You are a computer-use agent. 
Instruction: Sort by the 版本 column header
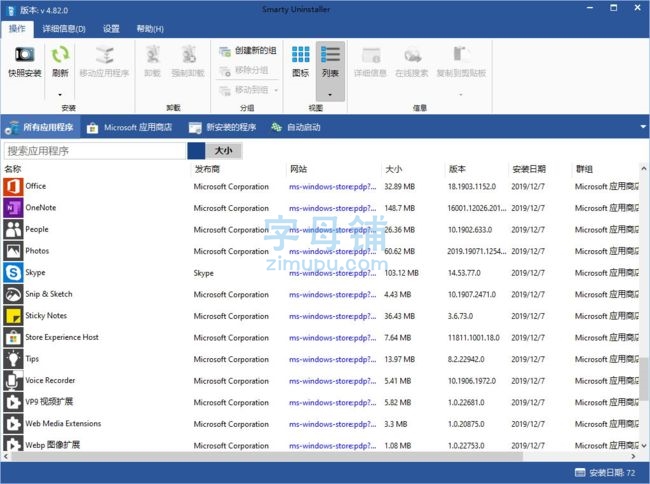point(457,169)
